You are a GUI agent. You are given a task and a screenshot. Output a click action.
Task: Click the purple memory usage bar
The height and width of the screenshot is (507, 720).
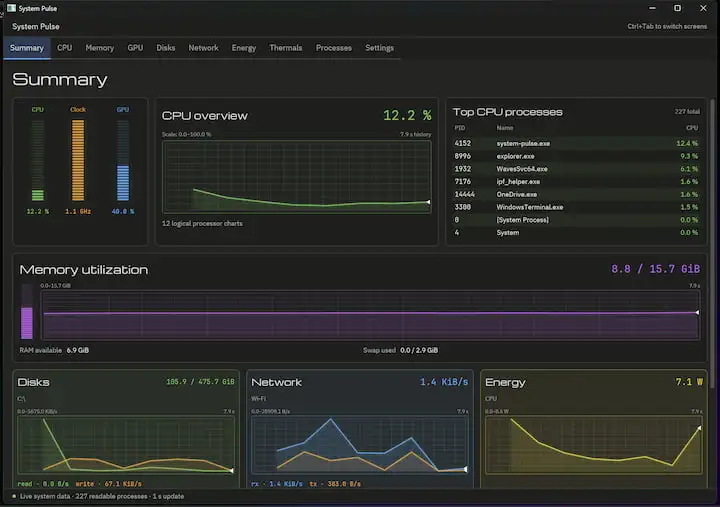[27, 312]
